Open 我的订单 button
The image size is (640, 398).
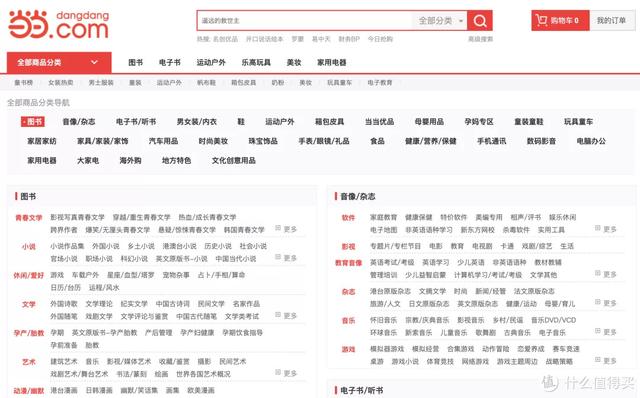[x=612, y=20]
